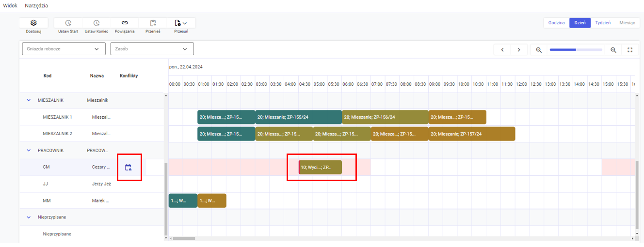The width and height of the screenshot is (644, 247).
Task: Open the Gniazda robocze dropdown
Action: pos(64,49)
